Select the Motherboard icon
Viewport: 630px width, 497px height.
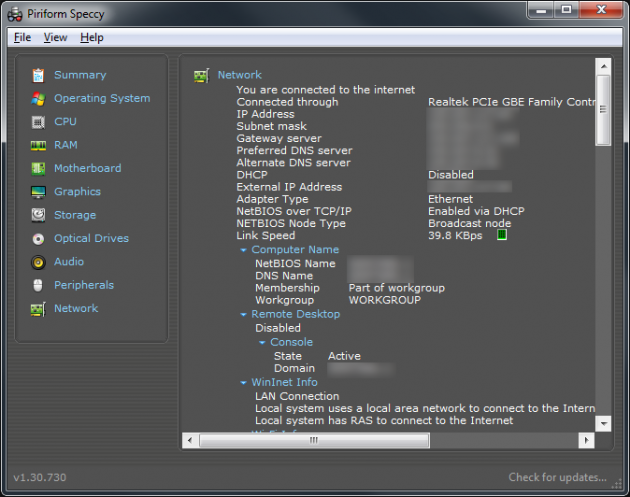(38, 168)
